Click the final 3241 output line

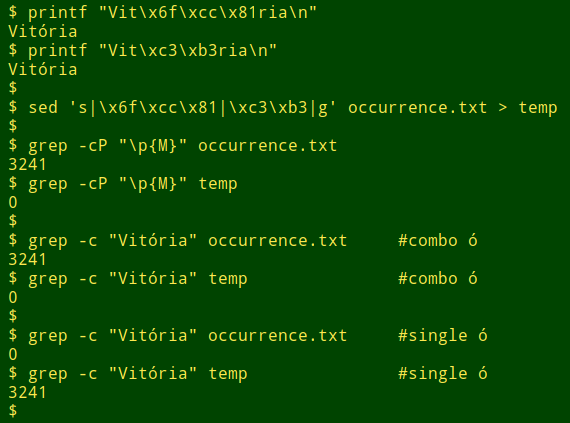pos(27,393)
